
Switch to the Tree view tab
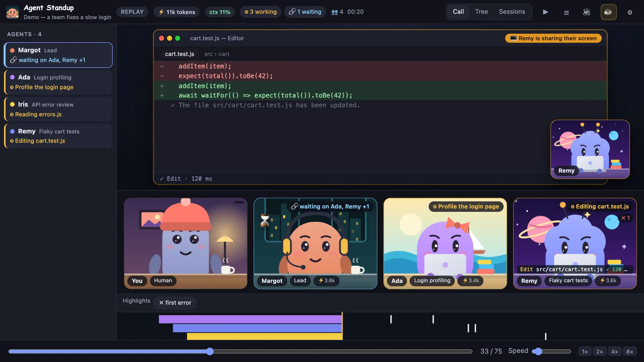tap(481, 12)
